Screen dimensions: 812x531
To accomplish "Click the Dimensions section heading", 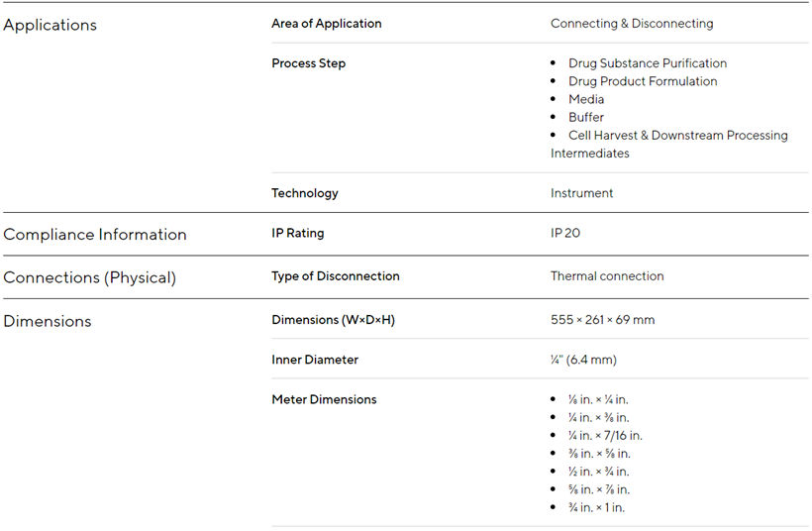I will [48, 322].
